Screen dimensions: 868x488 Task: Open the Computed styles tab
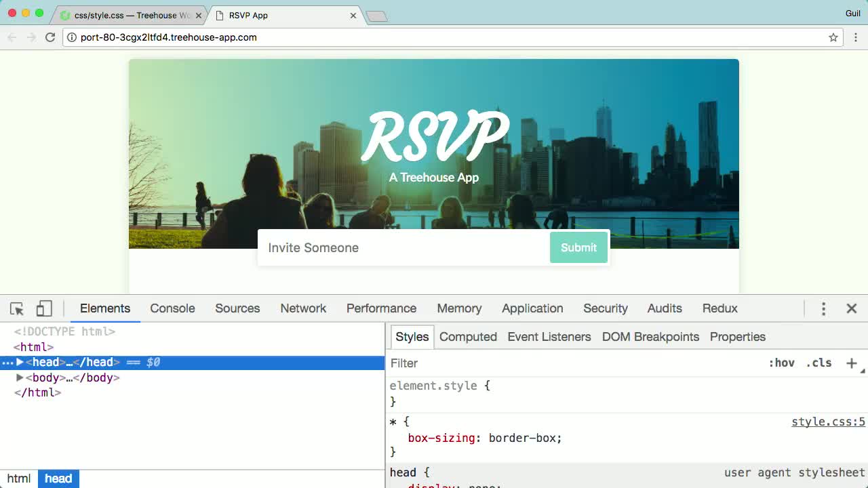468,337
